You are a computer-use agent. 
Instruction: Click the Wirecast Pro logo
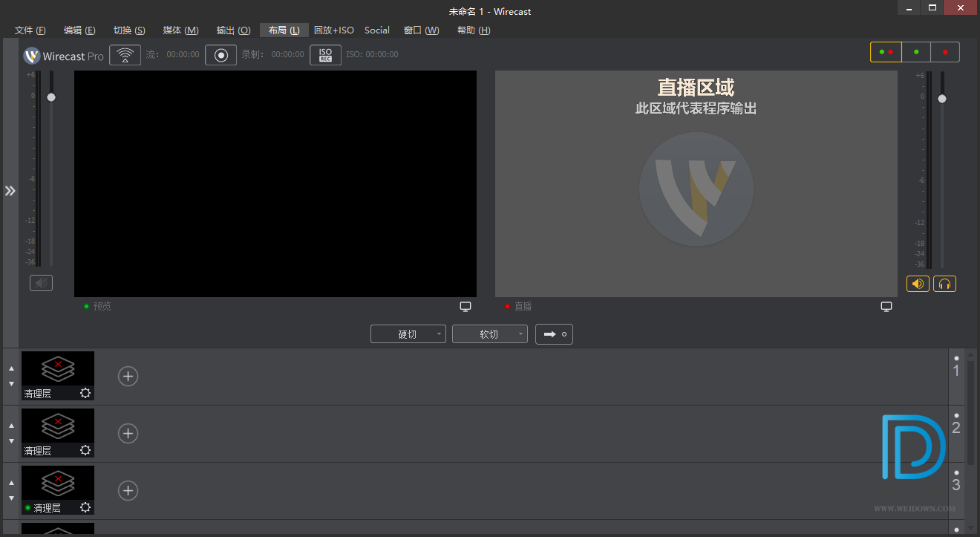(63, 56)
